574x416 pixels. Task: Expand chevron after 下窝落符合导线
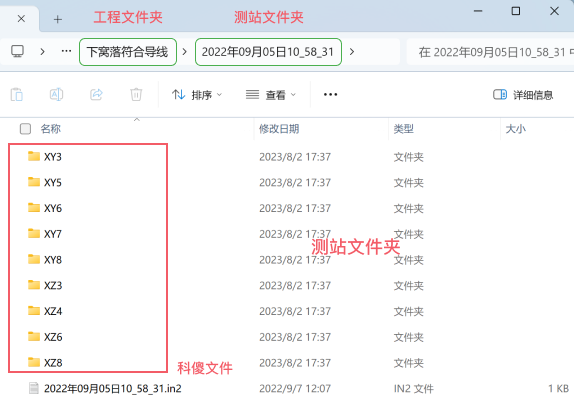coord(185,52)
